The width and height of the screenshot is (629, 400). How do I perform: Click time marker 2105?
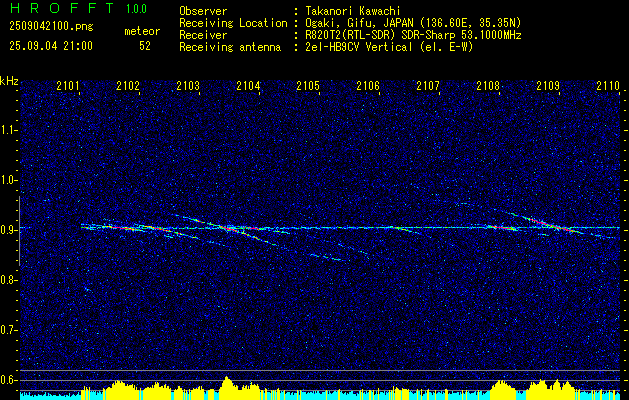(x=308, y=86)
